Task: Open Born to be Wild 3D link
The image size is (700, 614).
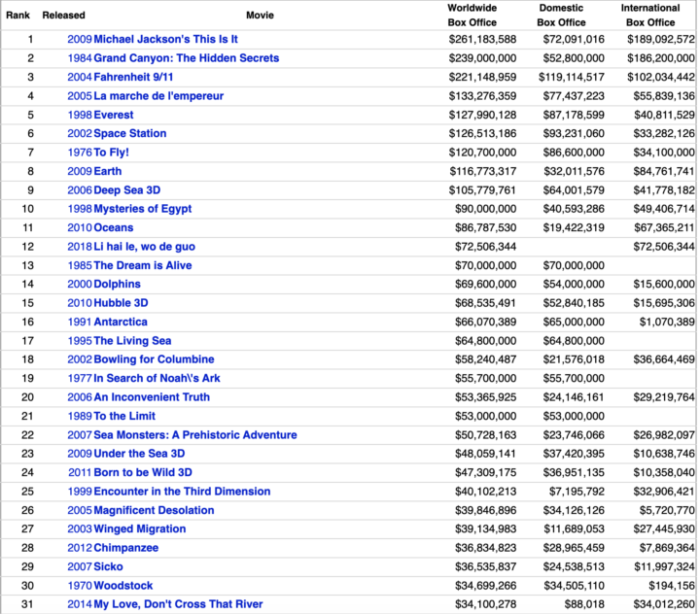Action: coord(143,472)
